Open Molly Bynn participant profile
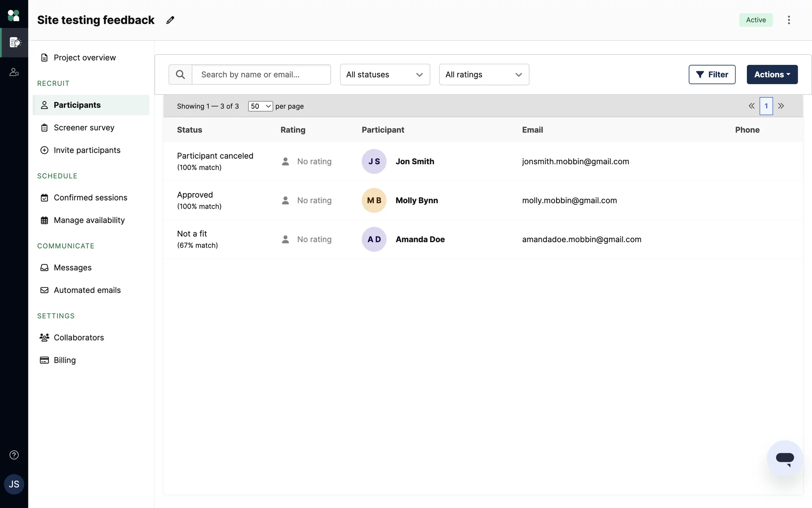The width and height of the screenshot is (812, 508). [417, 201]
